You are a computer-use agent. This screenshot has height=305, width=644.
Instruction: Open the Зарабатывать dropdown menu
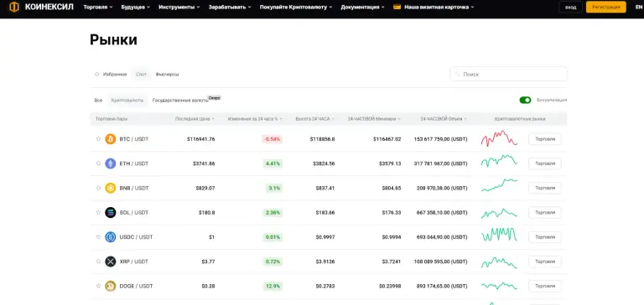(230, 7)
